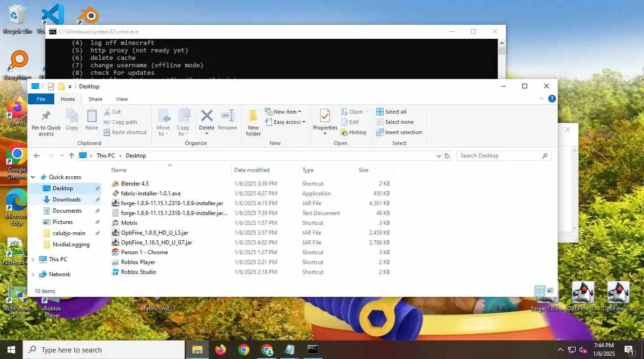Click the Rename ribbon icon

(x=227, y=115)
